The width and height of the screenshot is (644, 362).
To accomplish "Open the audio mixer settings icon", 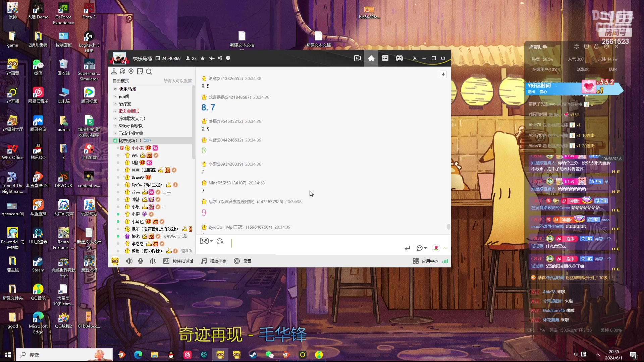I will [x=153, y=261].
